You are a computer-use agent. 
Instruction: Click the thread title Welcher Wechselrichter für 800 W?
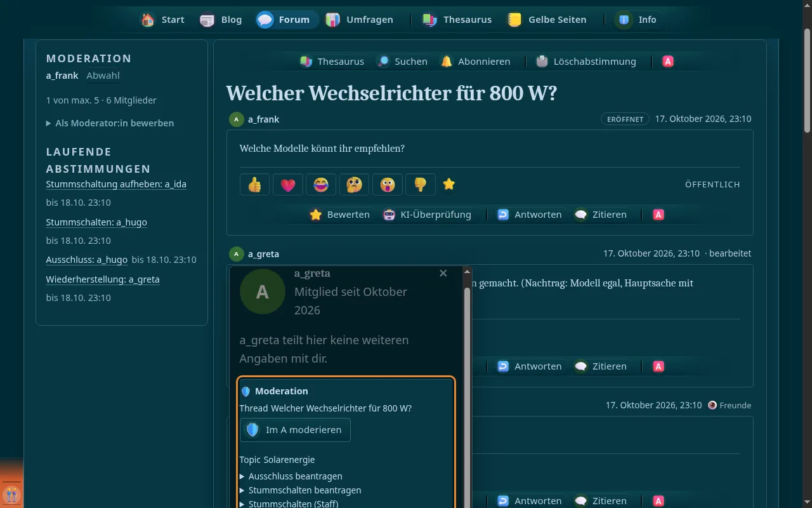pyautogui.click(x=391, y=93)
